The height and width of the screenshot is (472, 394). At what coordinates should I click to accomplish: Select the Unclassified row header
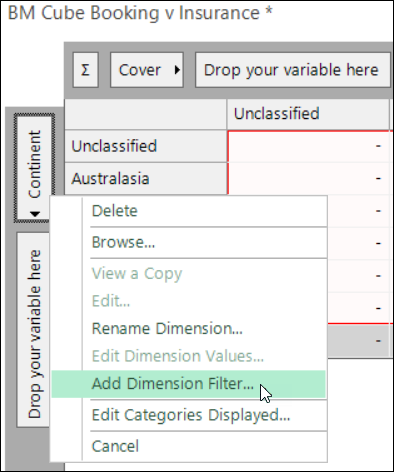[x=146, y=146]
